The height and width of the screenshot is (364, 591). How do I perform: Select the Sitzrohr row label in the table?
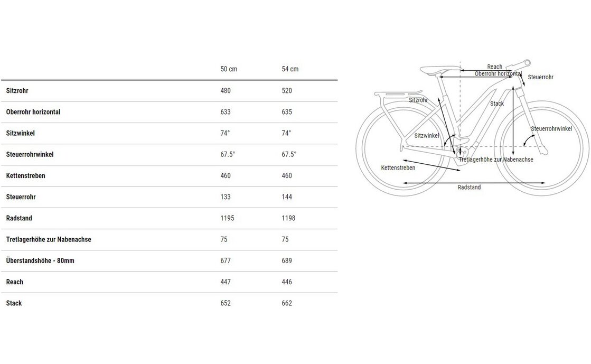[x=17, y=91]
